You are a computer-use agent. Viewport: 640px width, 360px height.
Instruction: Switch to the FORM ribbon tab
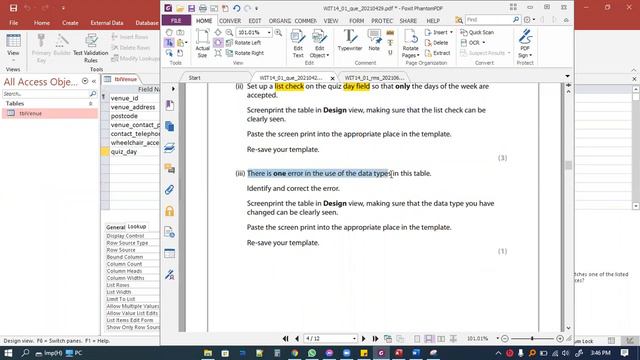pyautogui.click(x=356, y=20)
